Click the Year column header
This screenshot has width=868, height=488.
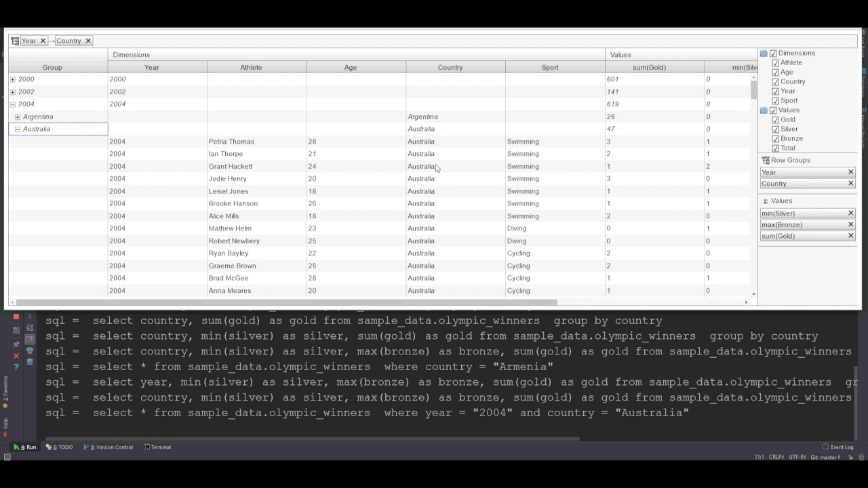pyautogui.click(x=157, y=67)
